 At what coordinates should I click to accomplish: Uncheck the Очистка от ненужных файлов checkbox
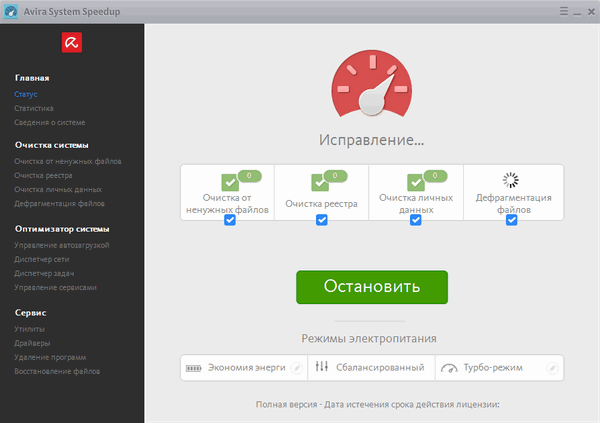(x=230, y=220)
